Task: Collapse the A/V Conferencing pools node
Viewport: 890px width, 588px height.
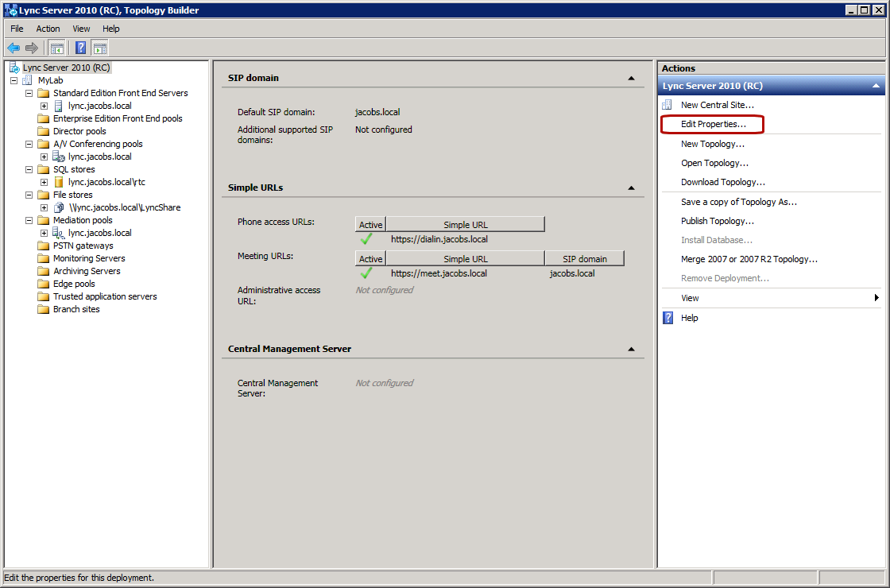Action: (x=29, y=144)
